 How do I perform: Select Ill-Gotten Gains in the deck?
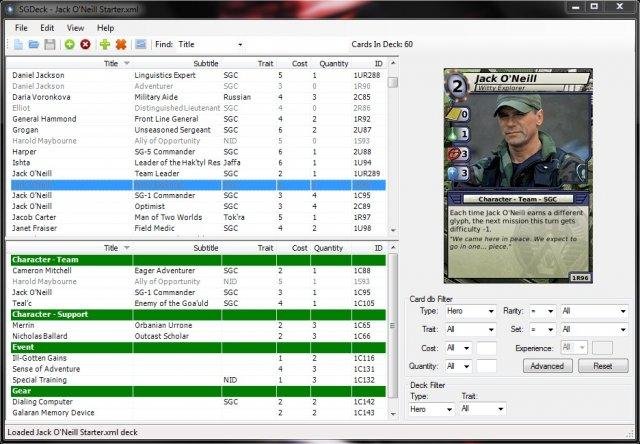(x=198, y=358)
